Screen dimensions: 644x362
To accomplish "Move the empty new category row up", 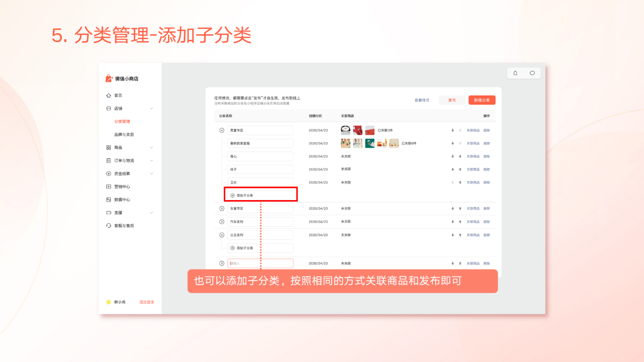I will point(460,263).
